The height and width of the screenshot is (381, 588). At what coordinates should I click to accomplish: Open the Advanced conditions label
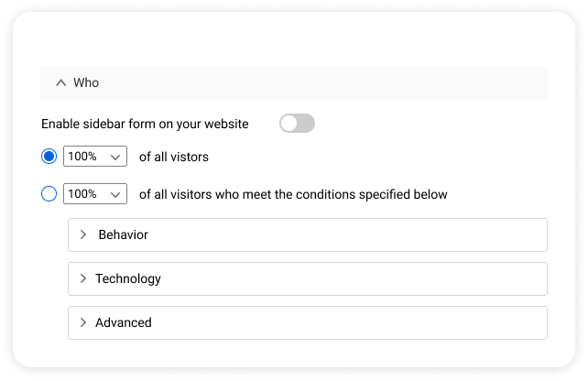pos(124,322)
